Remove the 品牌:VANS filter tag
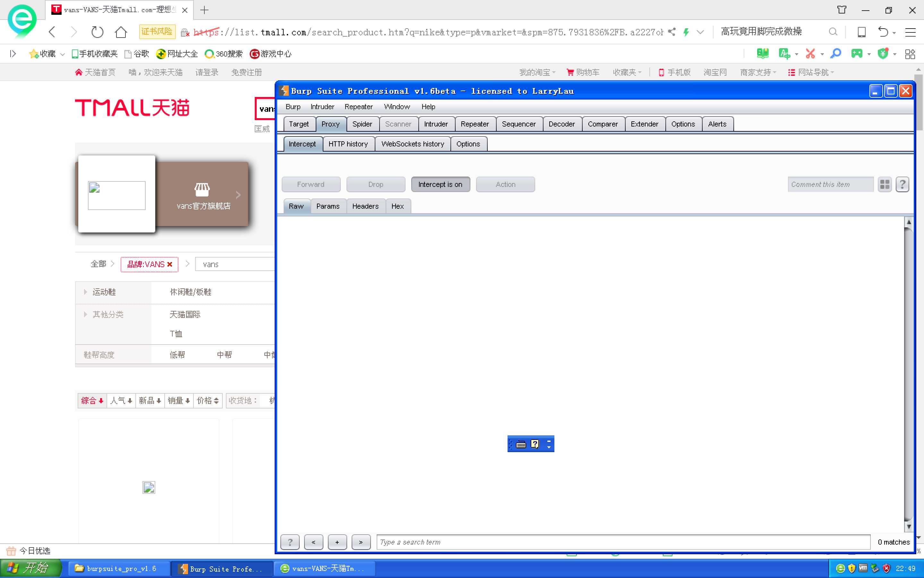This screenshot has width=924, height=578. pyautogui.click(x=170, y=264)
